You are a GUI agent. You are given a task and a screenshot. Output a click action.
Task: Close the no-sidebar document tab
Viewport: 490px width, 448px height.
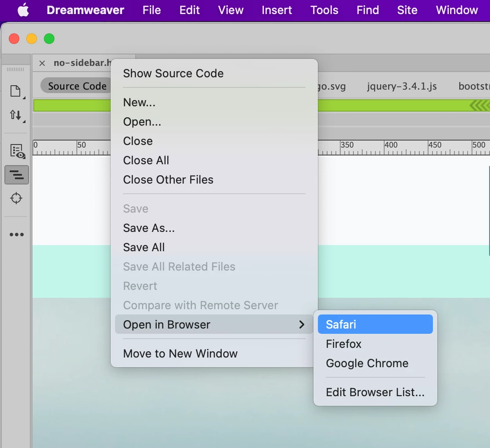pyautogui.click(x=42, y=63)
